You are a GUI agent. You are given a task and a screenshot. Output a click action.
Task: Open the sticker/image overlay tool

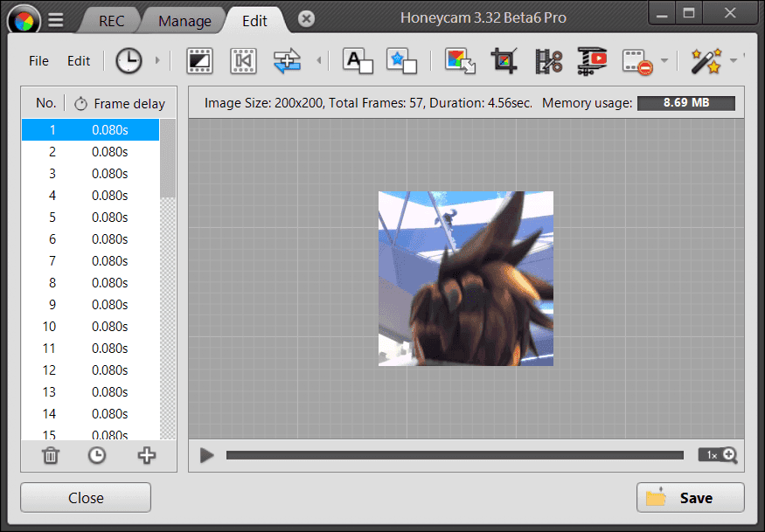point(401,60)
